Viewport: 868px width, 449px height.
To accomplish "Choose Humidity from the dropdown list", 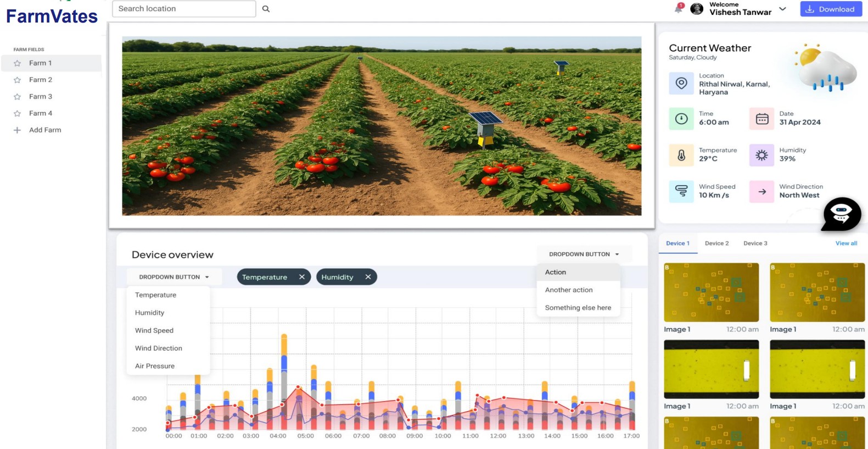I will point(150,313).
